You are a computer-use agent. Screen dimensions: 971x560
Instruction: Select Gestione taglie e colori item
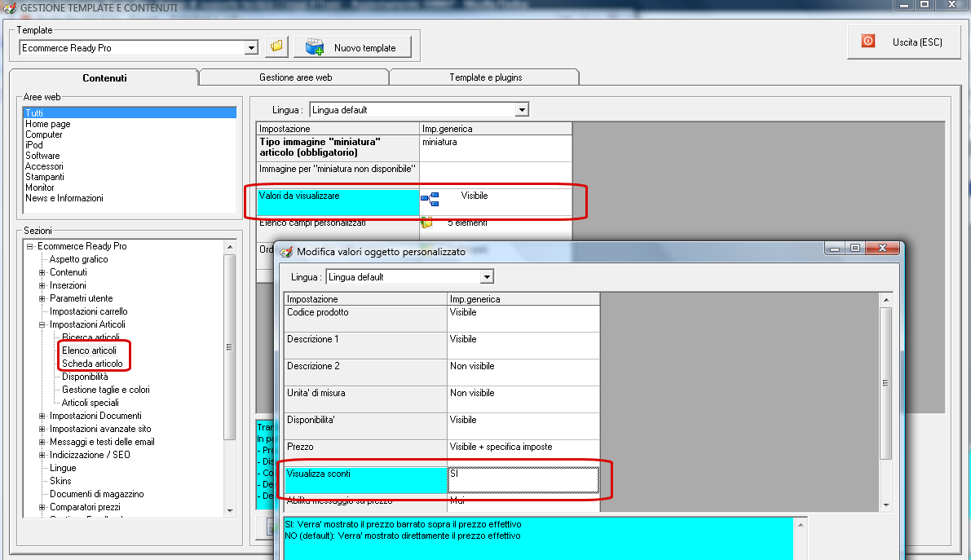[x=106, y=389]
